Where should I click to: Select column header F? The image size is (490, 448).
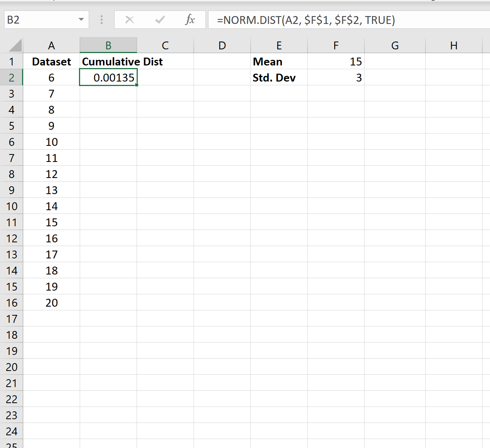[335, 45]
